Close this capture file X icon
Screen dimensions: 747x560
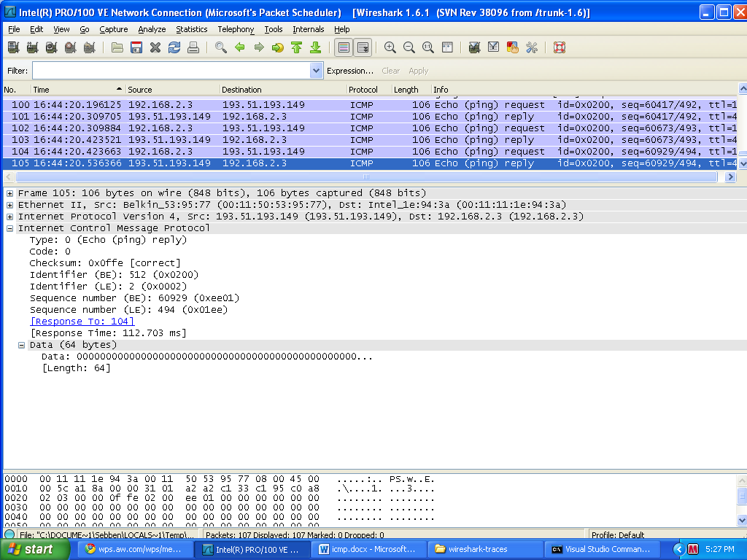pos(155,47)
